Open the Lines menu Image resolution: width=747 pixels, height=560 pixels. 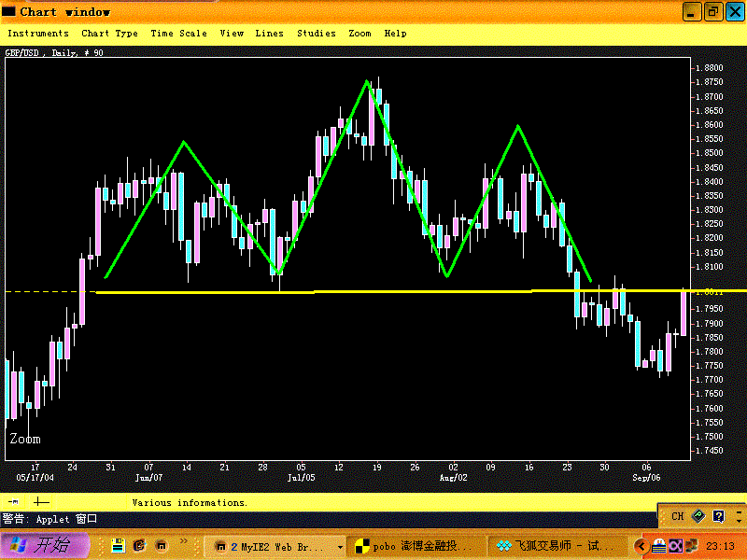coord(269,34)
